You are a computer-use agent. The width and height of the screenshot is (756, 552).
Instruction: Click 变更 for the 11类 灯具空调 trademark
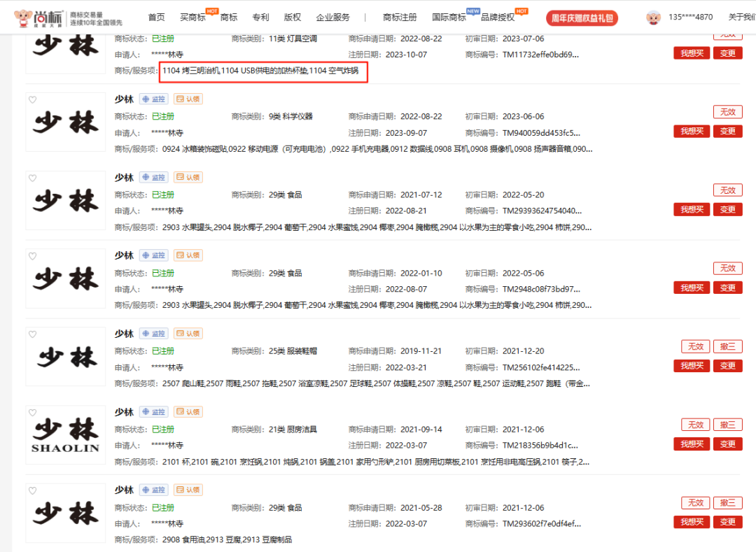click(x=727, y=53)
